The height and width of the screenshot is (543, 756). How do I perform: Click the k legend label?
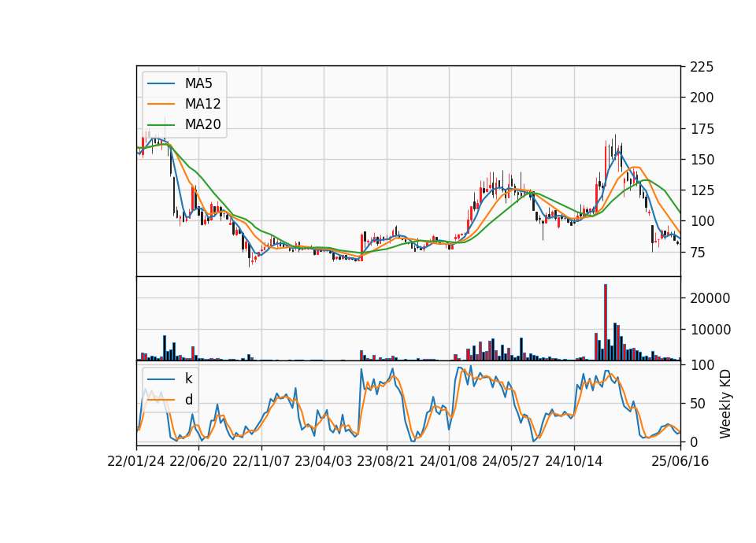coord(189,379)
